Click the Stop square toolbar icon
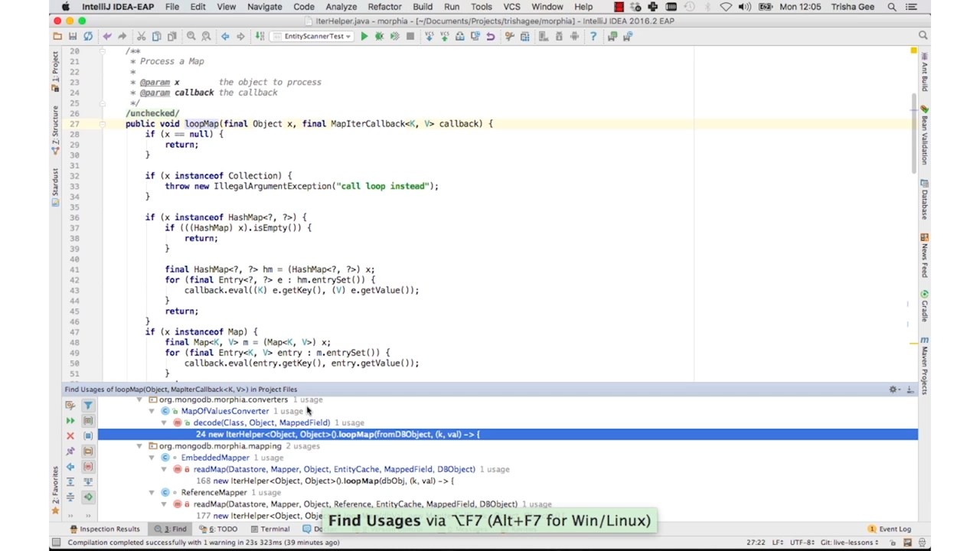 click(x=410, y=36)
